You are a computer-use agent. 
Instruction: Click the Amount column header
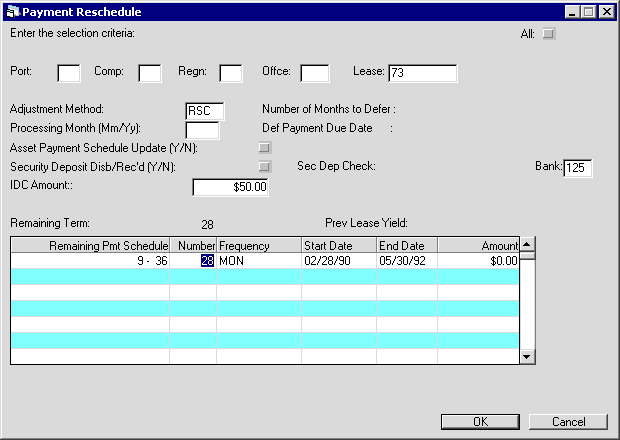[478, 245]
